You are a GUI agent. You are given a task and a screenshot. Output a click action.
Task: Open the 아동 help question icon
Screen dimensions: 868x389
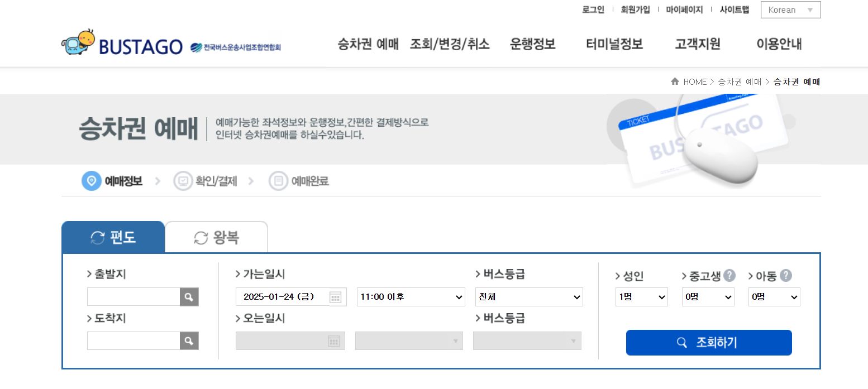786,275
